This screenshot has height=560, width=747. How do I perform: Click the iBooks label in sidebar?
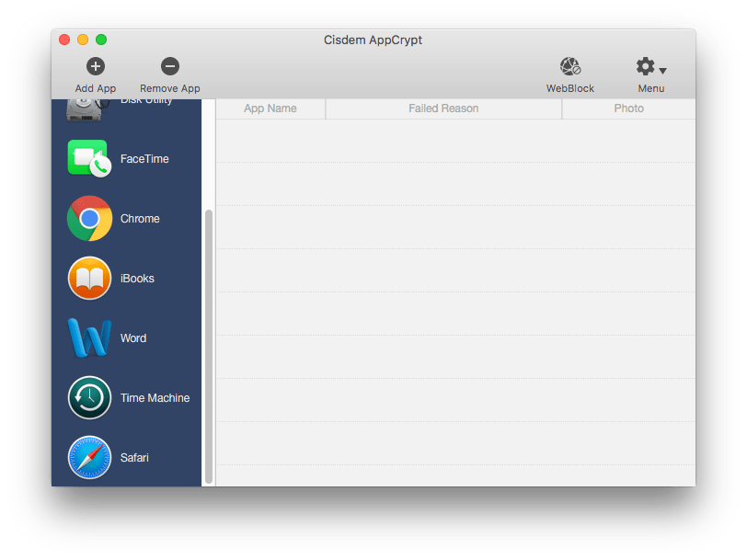click(x=137, y=278)
